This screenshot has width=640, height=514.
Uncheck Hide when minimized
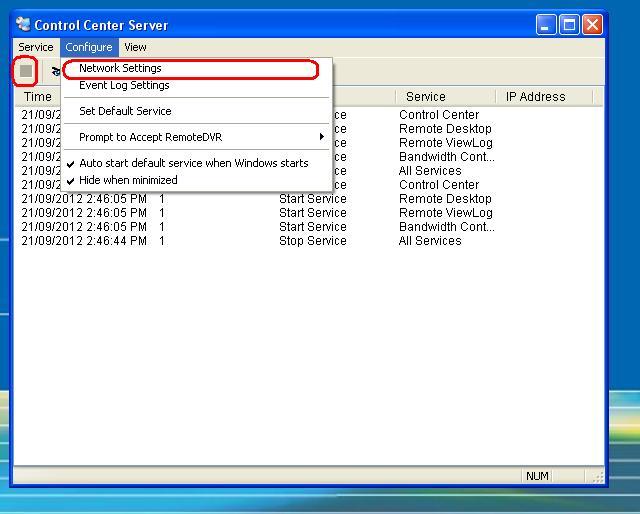(x=197, y=180)
